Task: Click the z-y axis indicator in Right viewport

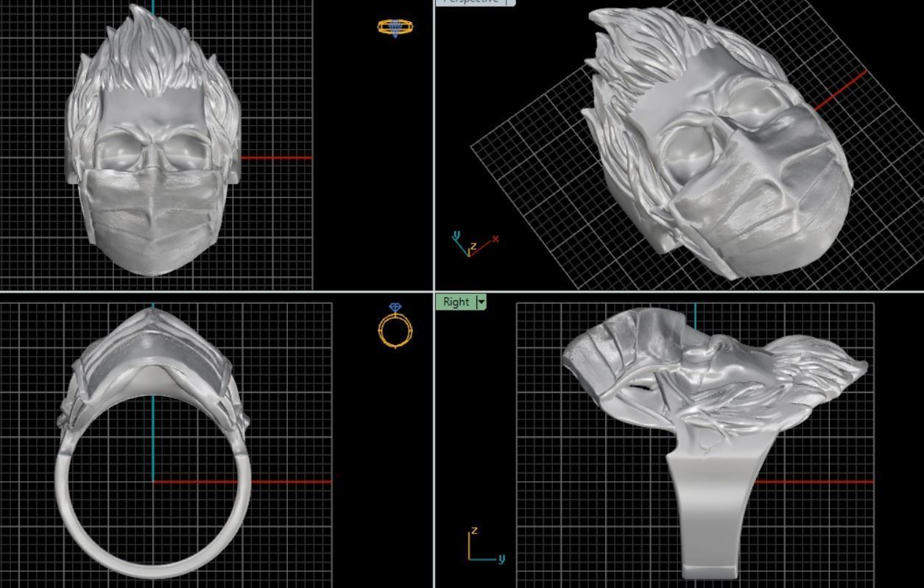Action: 486,546
